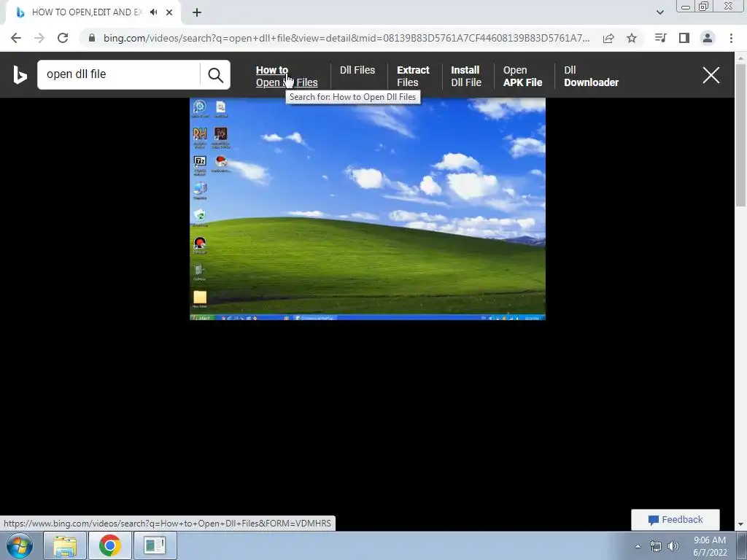This screenshot has width=747, height=560.
Task: Open the Windows Start menu
Action: coord(20,545)
